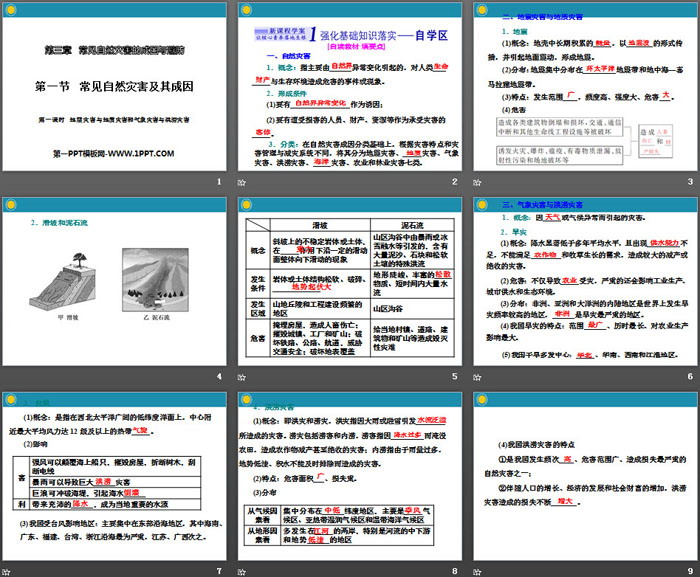
Task: Click slide number 5 label
Action: [454, 376]
